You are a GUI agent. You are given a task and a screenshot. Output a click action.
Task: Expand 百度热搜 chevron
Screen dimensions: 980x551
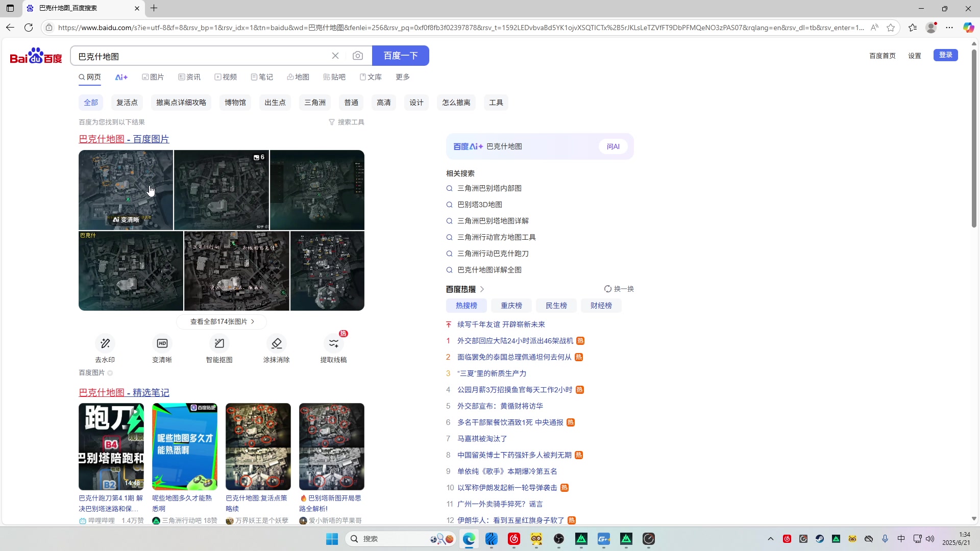tap(482, 289)
